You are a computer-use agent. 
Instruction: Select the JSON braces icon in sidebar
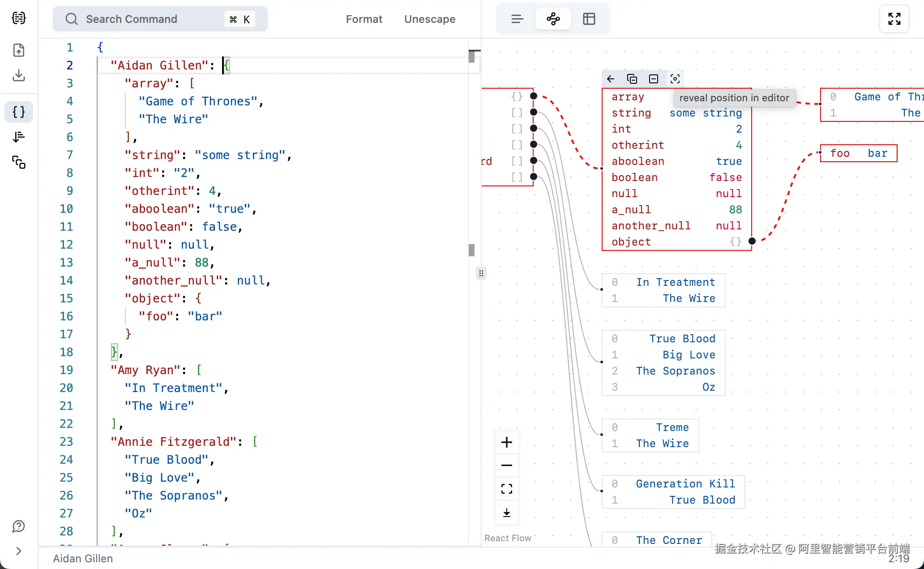point(19,112)
